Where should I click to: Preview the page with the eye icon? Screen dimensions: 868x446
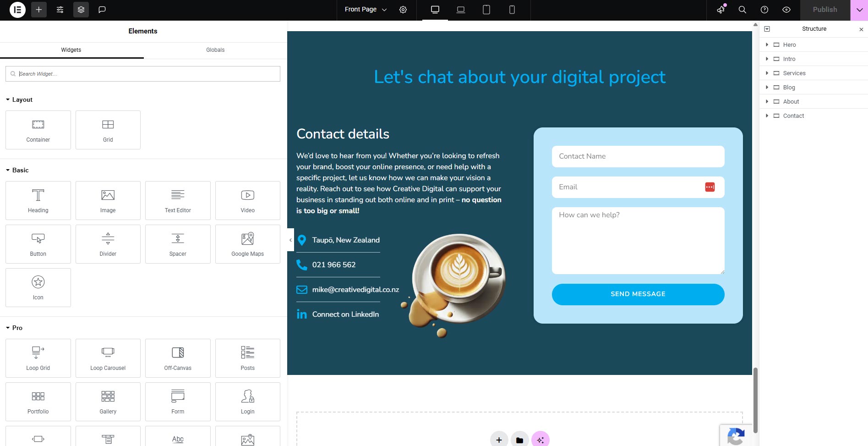pos(786,10)
